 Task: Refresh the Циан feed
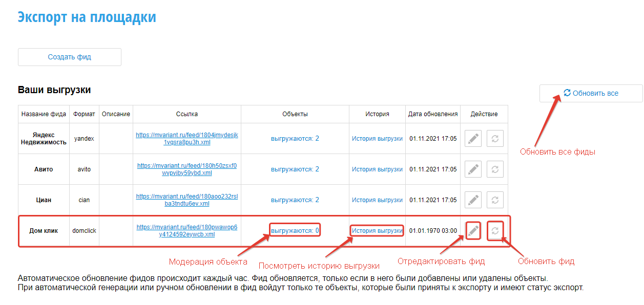click(x=495, y=200)
